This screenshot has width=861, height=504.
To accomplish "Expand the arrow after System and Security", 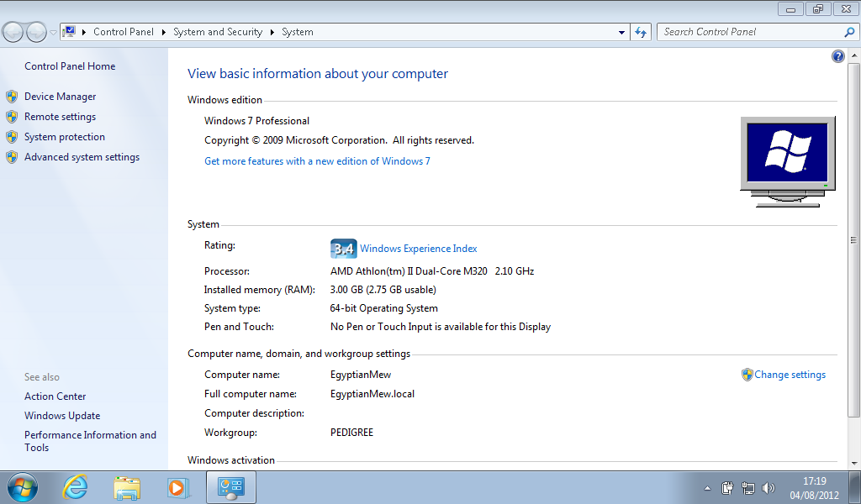I will point(272,33).
